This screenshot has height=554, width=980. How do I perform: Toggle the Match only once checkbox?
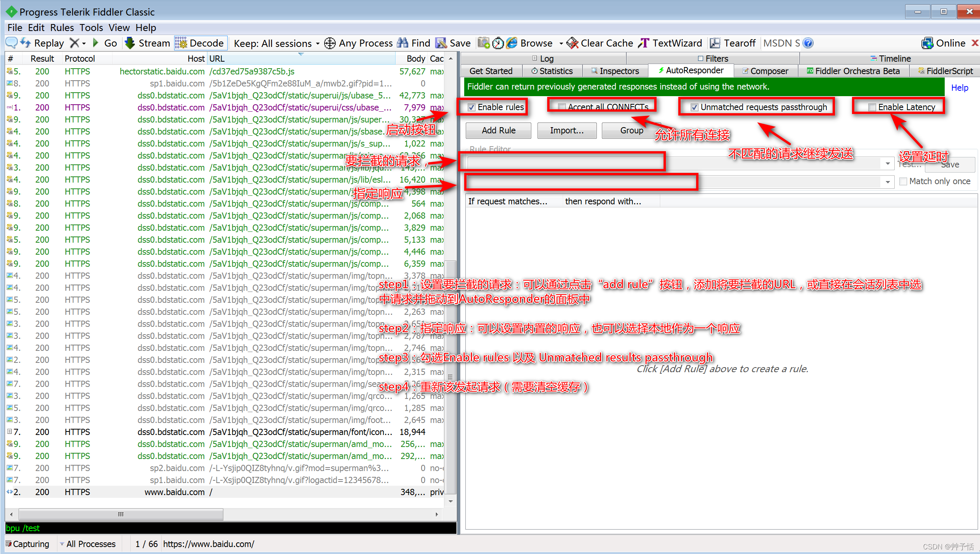point(903,181)
